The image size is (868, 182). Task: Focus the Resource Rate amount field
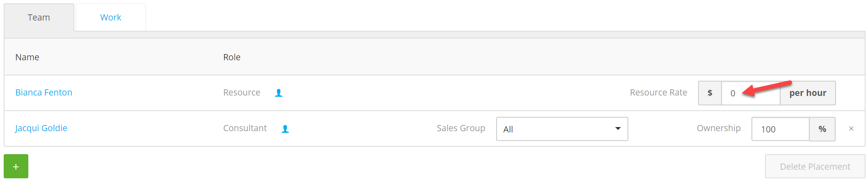(x=751, y=93)
